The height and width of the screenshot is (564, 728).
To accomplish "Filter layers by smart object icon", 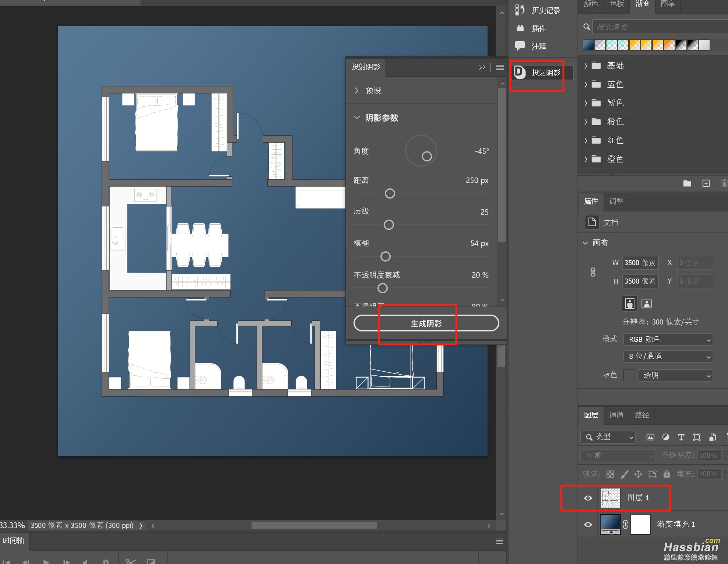I will pos(713,437).
